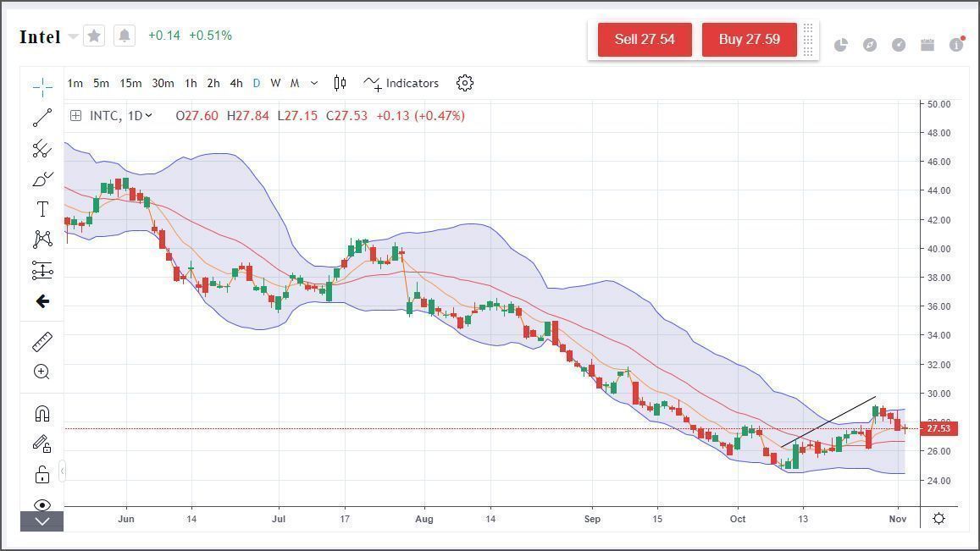Pick the ruler measure tool
The width and height of the screenshot is (980, 551).
42,341
